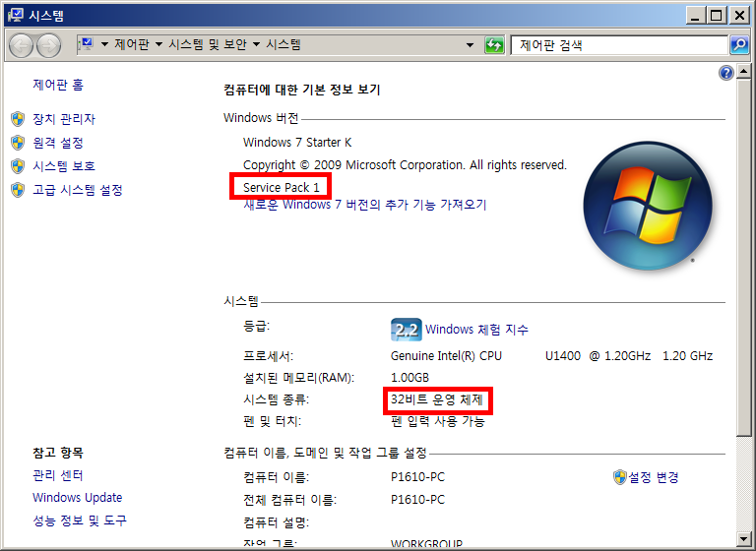This screenshot has width=756, height=551.
Task: Go forward with the Forward arrow button
Action: point(48,46)
